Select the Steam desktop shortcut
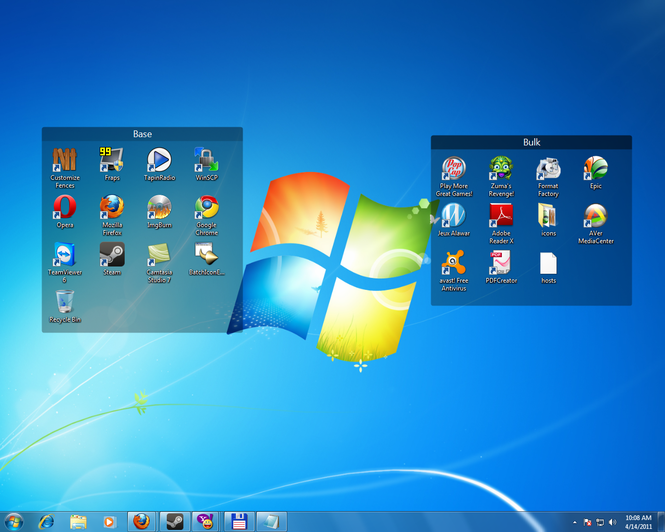 (112, 259)
